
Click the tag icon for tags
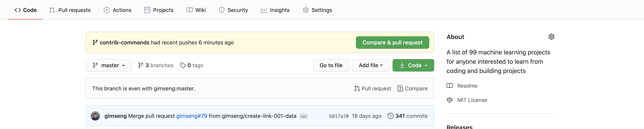click(183, 65)
